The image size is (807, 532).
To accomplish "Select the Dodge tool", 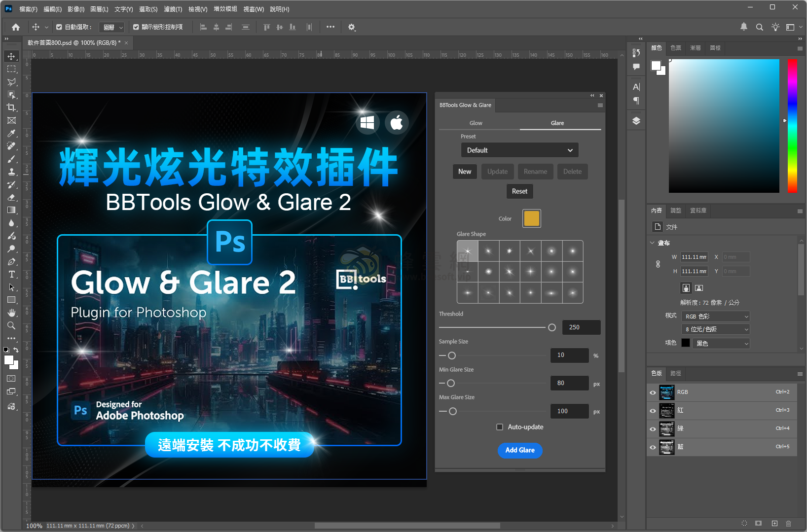I will pos(11,248).
